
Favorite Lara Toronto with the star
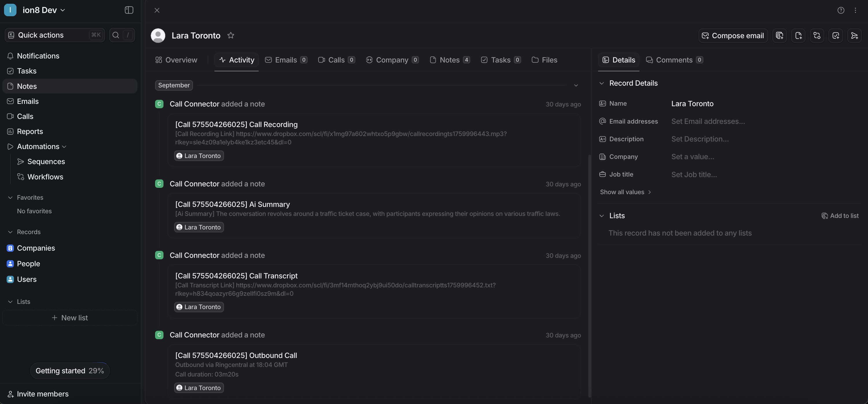pos(231,35)
